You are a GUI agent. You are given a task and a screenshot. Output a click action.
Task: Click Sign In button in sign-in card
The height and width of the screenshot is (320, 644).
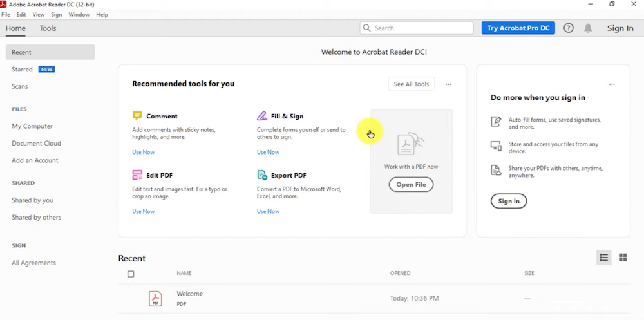pos(509,201)
